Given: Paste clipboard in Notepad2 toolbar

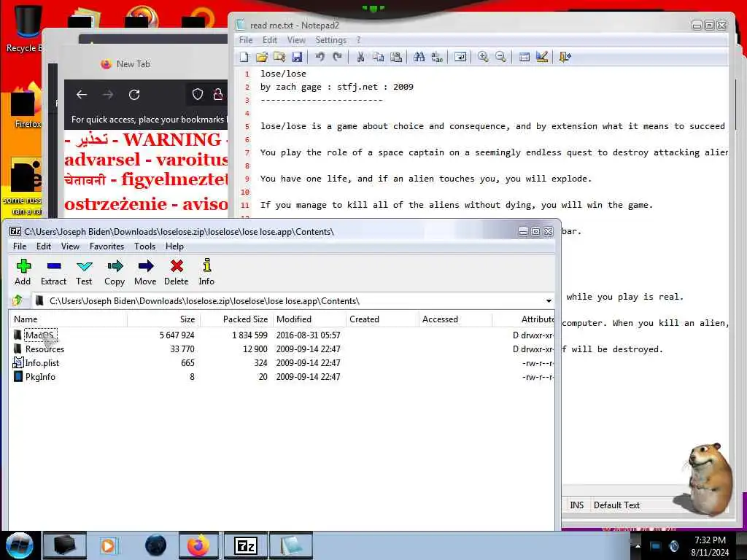Looking at the screenshot, I should pyautogui.click(x=396, y=57).
